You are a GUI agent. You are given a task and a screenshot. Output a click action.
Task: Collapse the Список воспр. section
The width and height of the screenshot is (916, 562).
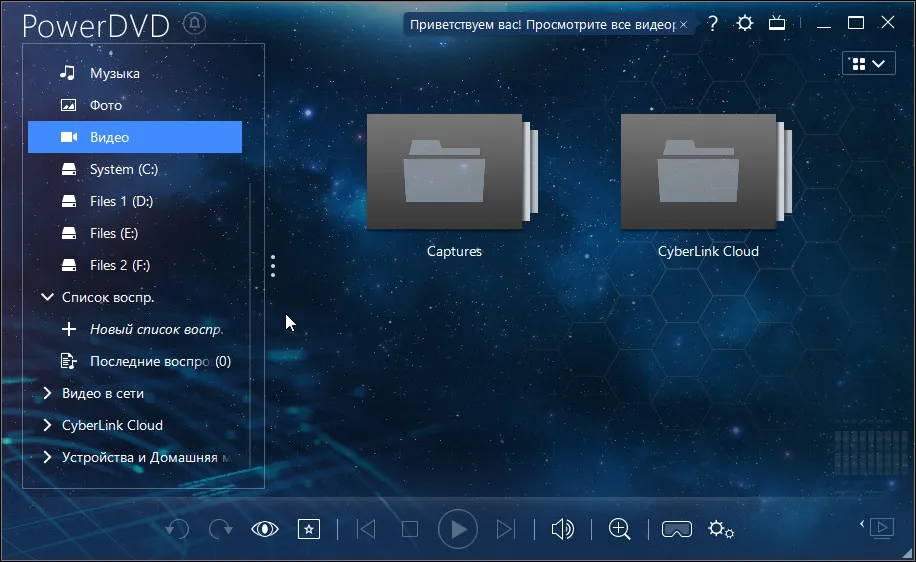(47, 297)
